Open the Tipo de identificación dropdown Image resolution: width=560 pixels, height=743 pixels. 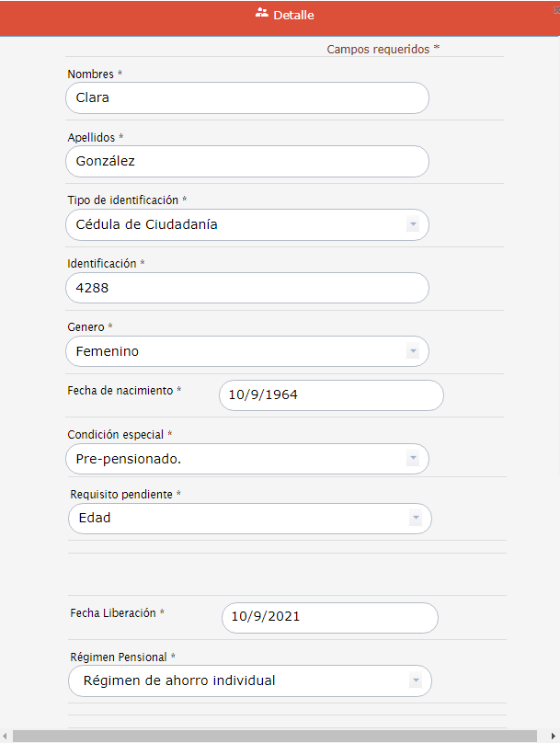click(413, 224)
